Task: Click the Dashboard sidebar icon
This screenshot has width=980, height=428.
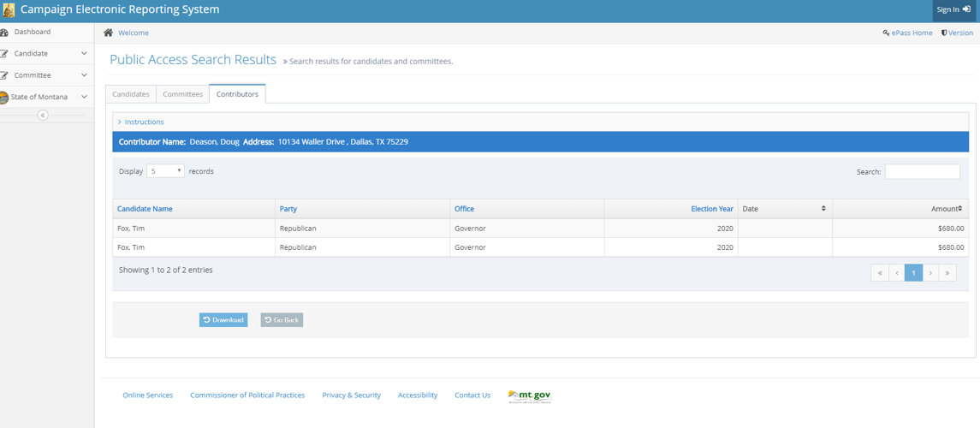Action: click(4, 33)
